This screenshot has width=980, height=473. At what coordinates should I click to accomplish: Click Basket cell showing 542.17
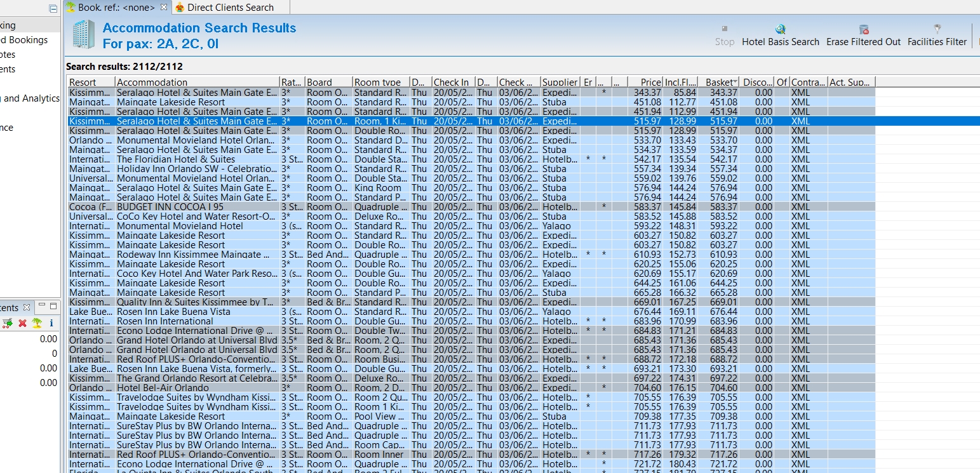[x=719, y=159]
